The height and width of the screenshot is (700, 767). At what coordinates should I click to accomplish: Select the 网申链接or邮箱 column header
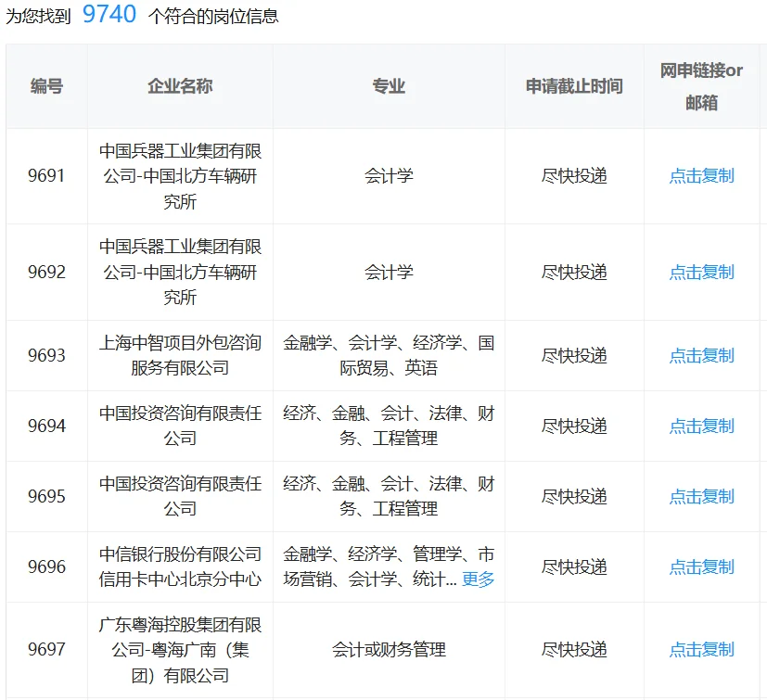click(x=701, y=86)
